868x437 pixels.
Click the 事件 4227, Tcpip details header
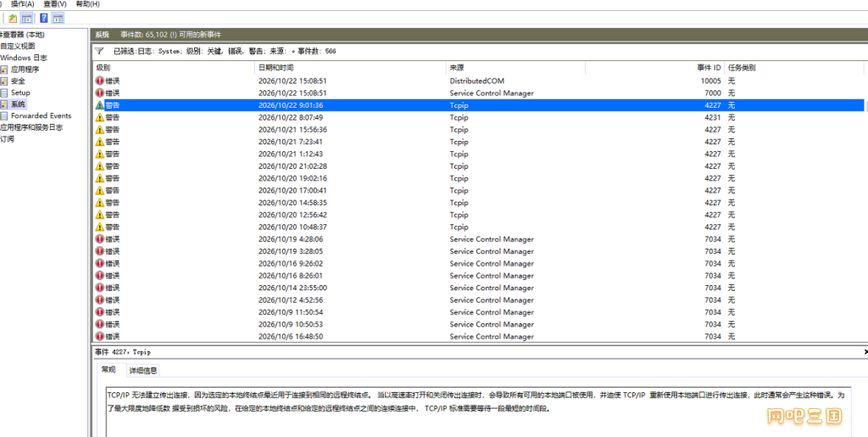point(122,351)
